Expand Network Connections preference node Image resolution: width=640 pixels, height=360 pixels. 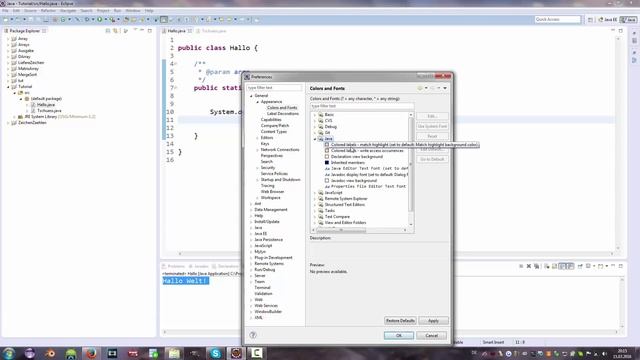(258, 150)
